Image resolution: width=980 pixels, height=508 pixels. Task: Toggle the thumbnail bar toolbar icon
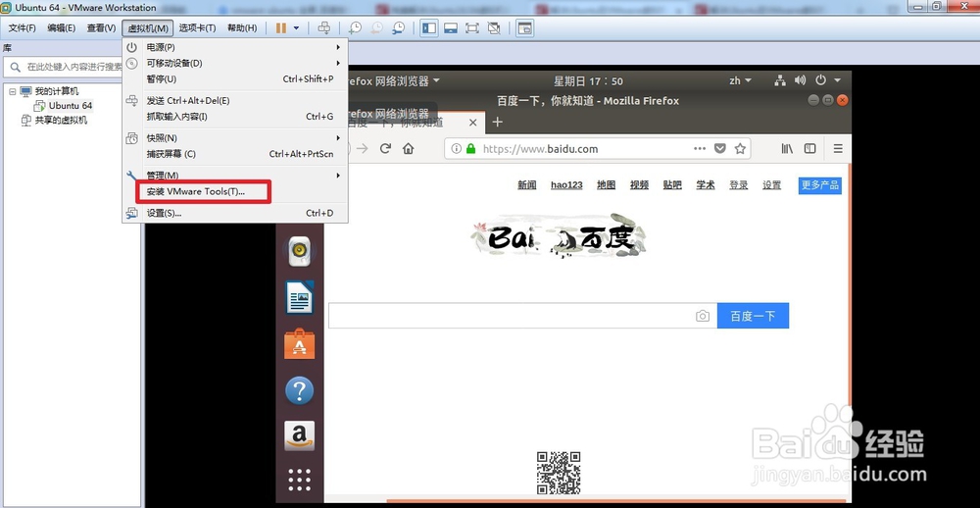(451, 28)
